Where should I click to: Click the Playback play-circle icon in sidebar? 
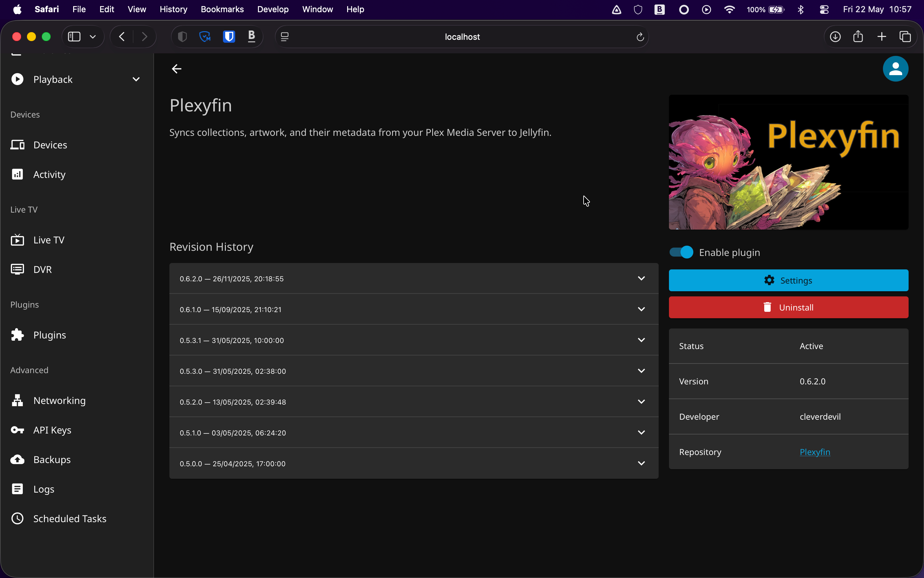point(17,79)
